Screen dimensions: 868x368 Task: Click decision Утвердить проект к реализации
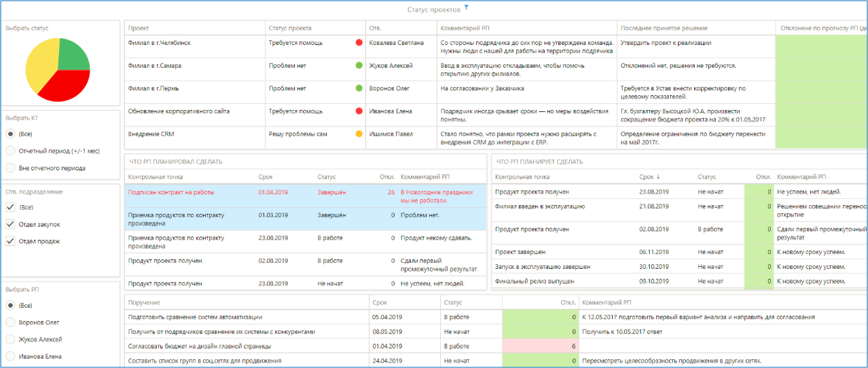tap(666, 42)
